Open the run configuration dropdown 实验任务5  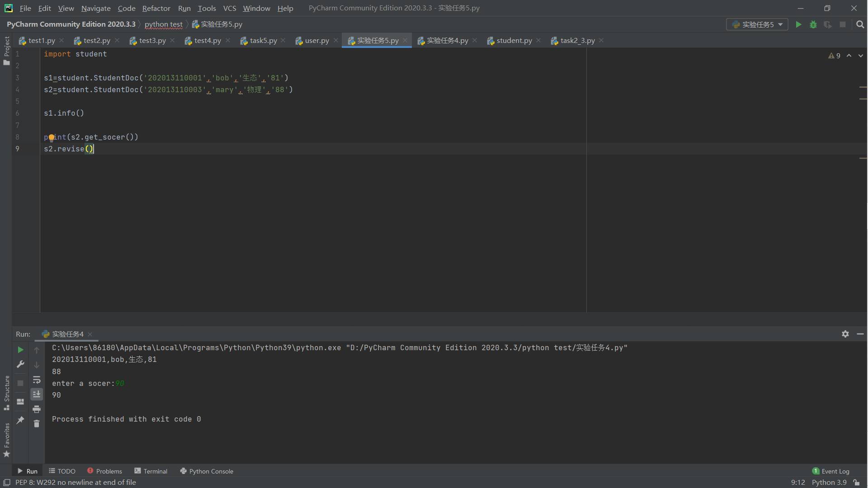click(x=757, y=24)
